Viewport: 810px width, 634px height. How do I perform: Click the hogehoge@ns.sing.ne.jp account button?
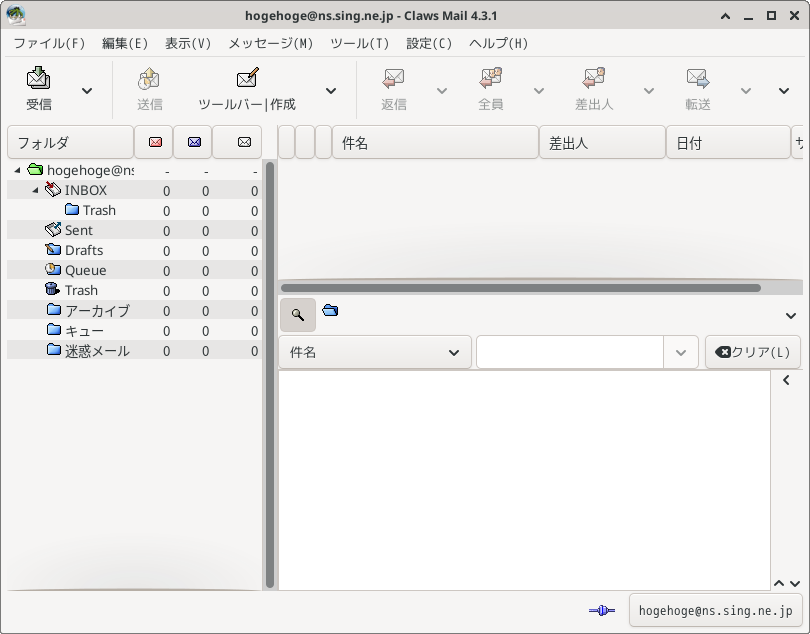pyautogui.click(x=715, y=611)
